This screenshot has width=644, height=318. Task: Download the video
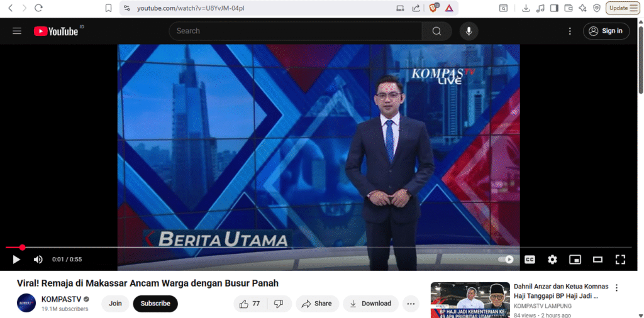(370, 304)
